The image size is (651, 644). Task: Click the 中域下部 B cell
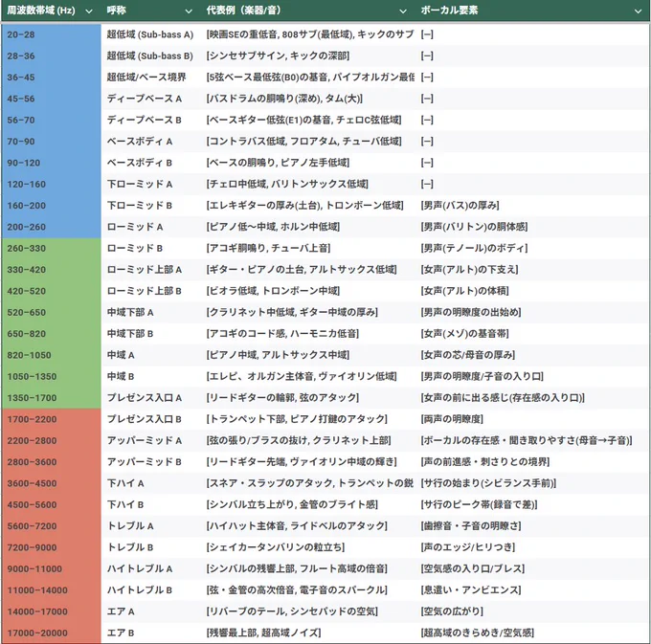coord(151,334)
